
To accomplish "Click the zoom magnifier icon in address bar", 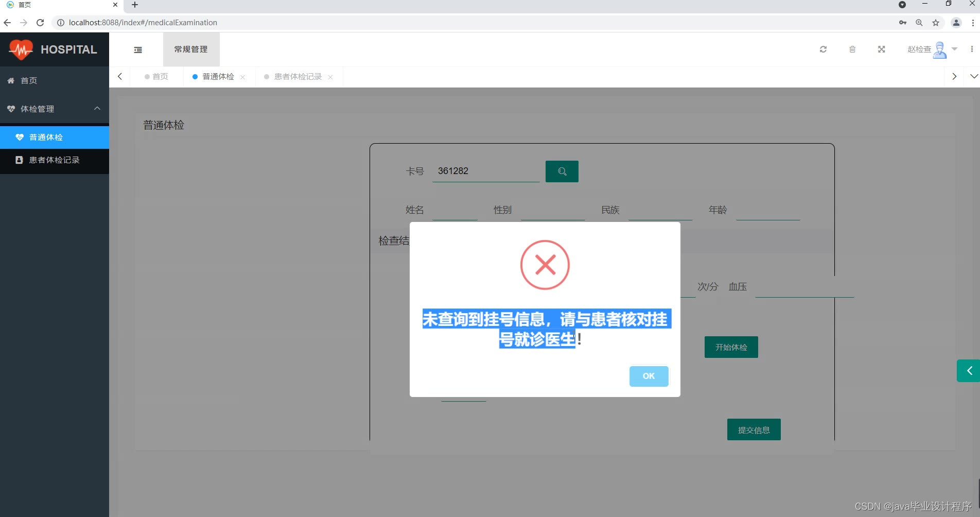I will tap(919, 23).
